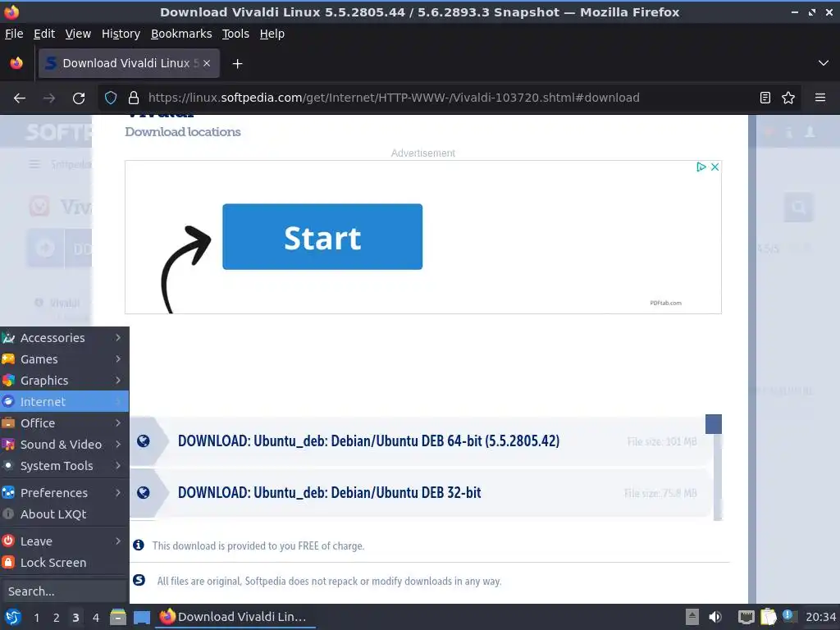Image resolution: width=840 pixels, height=630 pixels.
Task: Open the update notifier tray icon
Action: pos(788,615)
